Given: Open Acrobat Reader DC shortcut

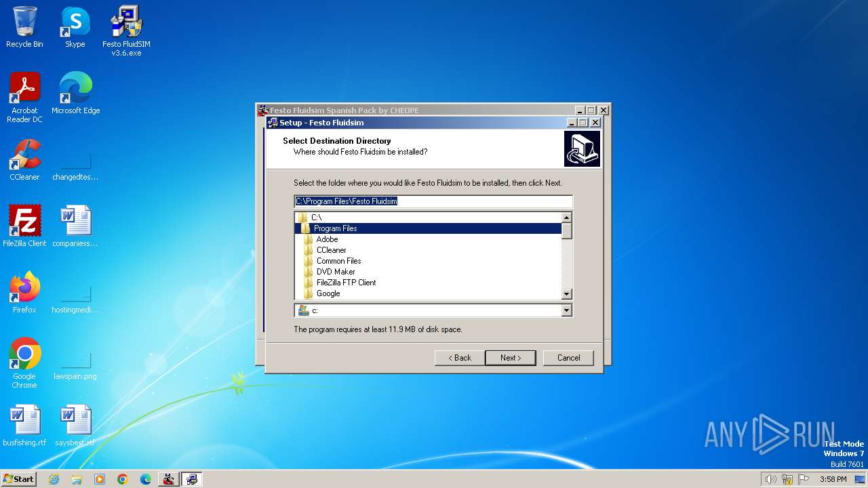Looking at the screenshot, I should click(x=24, y=98).
